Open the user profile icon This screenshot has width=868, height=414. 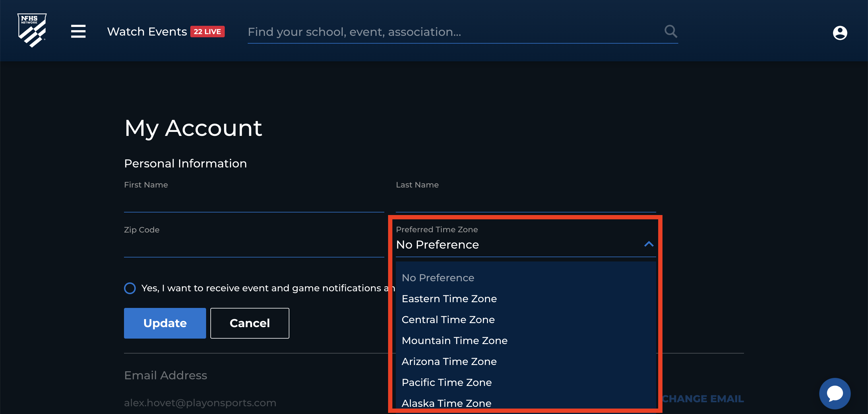(840, 33)
